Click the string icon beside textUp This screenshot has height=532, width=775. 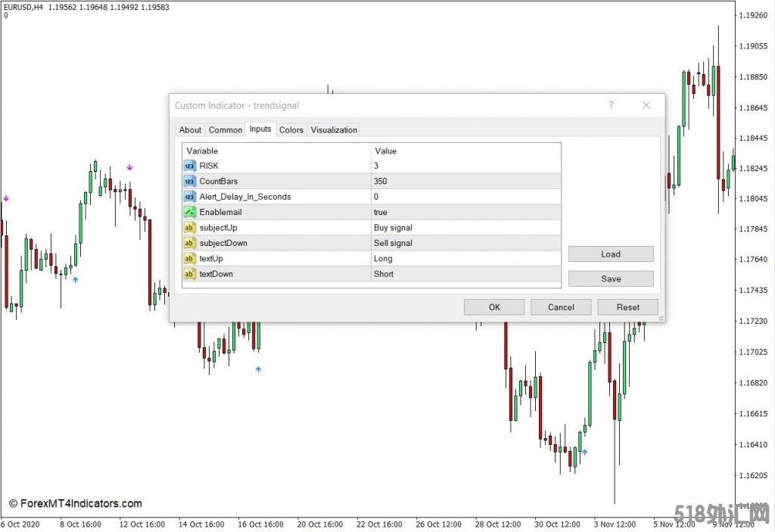pos(189,259)
